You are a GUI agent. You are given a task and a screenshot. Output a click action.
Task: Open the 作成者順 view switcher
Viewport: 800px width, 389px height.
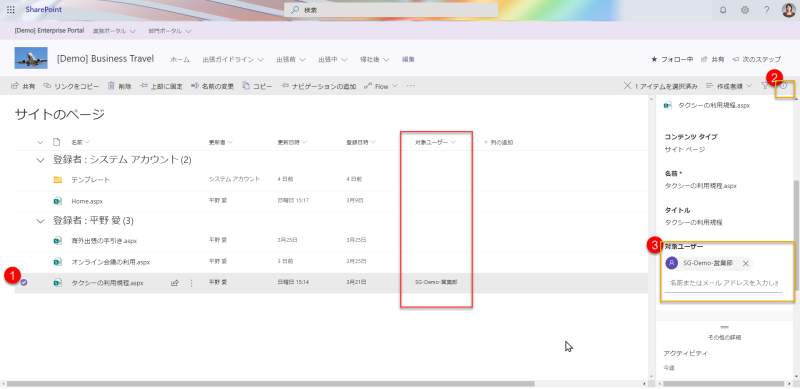point(729,86)
